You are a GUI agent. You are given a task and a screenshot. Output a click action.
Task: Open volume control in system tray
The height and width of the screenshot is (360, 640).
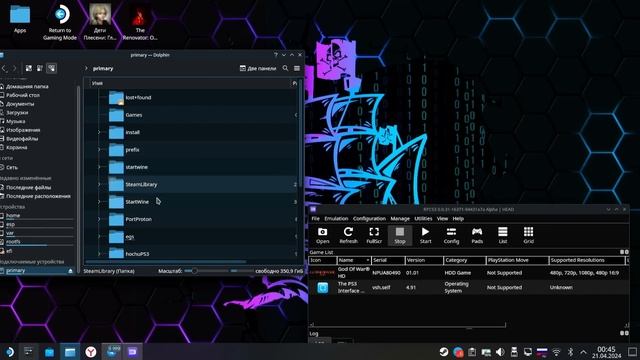(500, 352)
